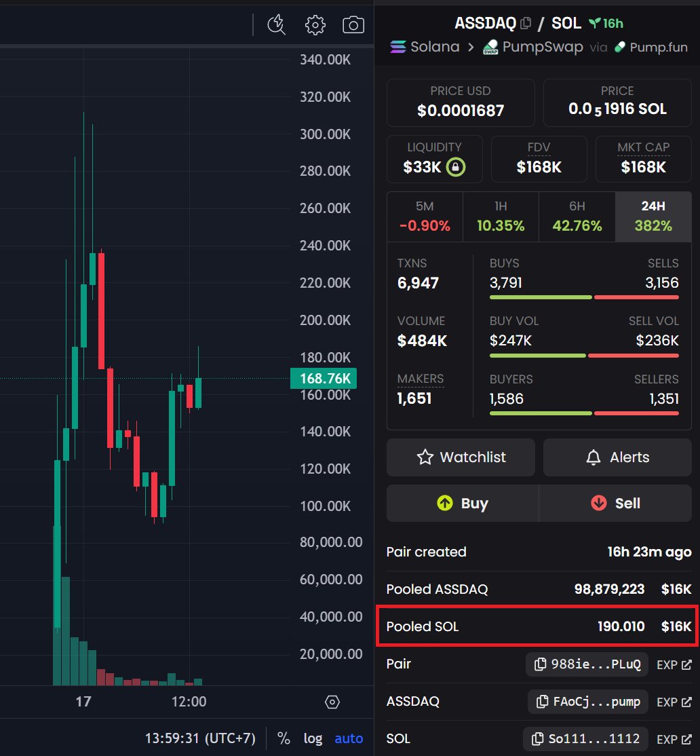Click the Alerts bell icon

pyautogui.click(x=594, y=457)
